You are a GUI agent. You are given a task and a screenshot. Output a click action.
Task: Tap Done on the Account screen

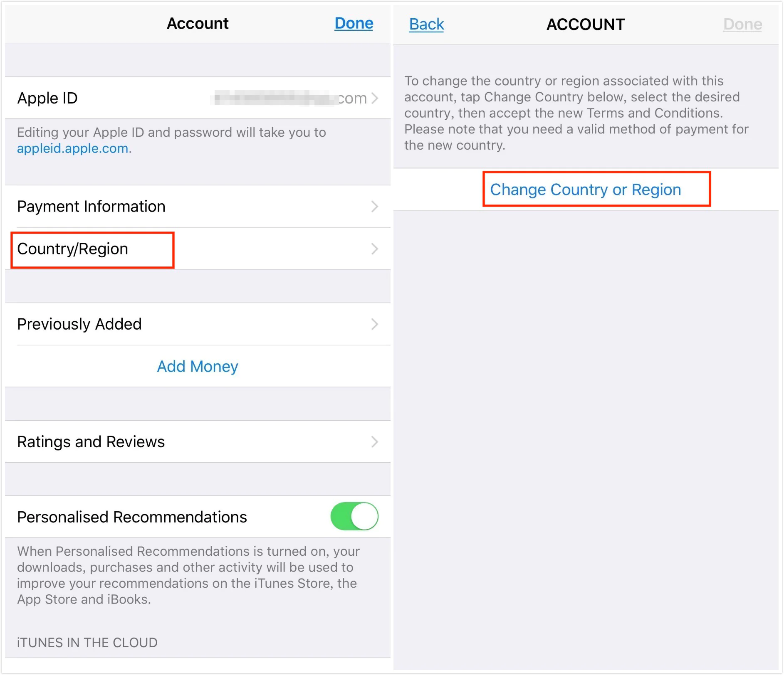[x=353, y=23]
